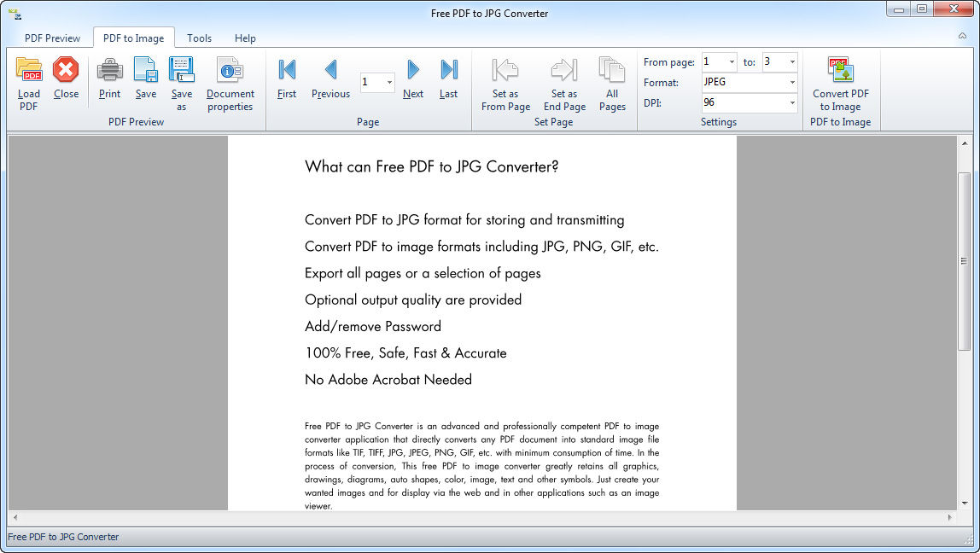
Task: Click the Print printer icon
Action: 109,69
